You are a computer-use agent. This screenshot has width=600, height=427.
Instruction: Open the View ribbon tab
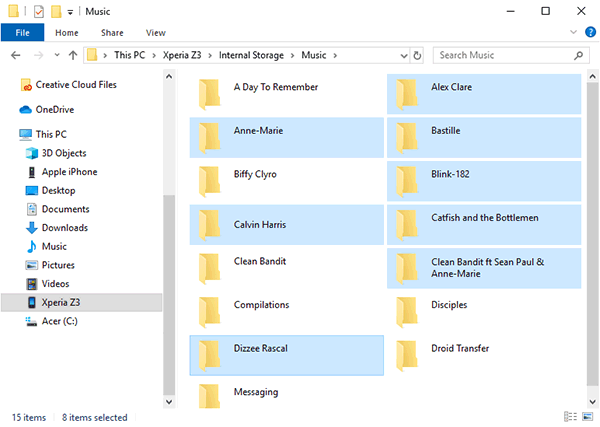click(156, 33)
